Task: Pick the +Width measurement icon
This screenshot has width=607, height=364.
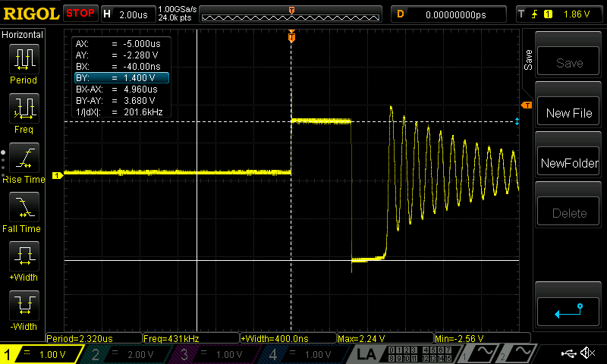Action: pyautogui.click(x=24, y=261)
